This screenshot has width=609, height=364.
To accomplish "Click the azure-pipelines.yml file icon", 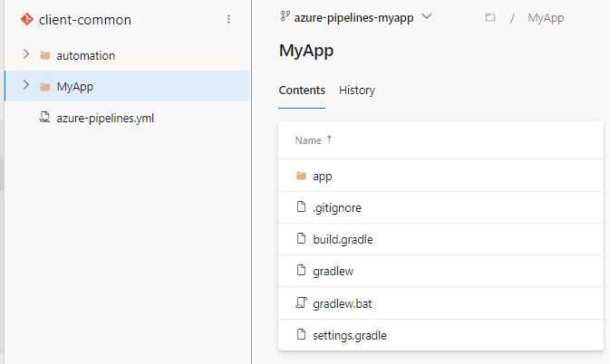I will (x=44, y=118).
